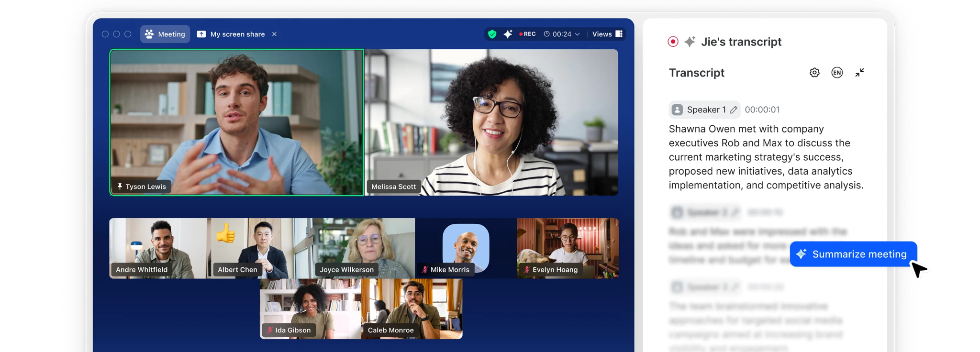The image size is (980, 352).
Task: Open the Views layout menu
Action: coord(607,34)
